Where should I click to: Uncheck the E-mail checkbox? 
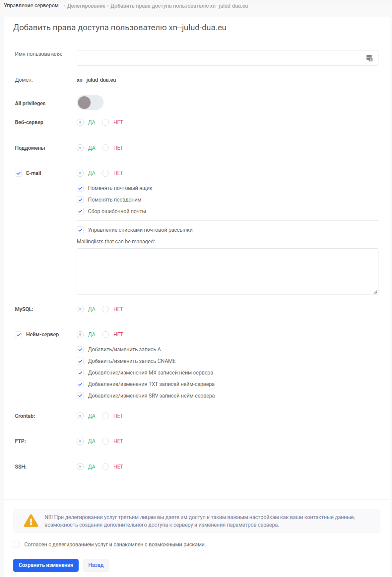19,173
